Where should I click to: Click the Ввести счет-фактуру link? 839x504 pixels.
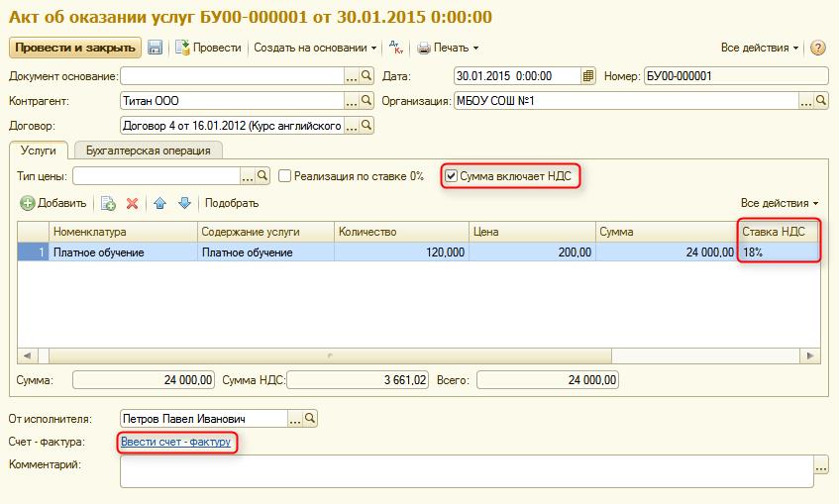point(176,442)
